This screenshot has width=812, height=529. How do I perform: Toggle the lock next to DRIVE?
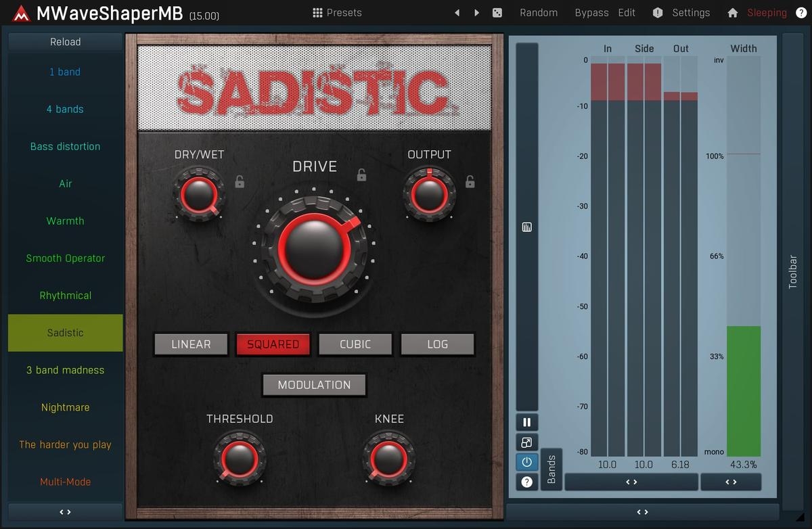361,176
